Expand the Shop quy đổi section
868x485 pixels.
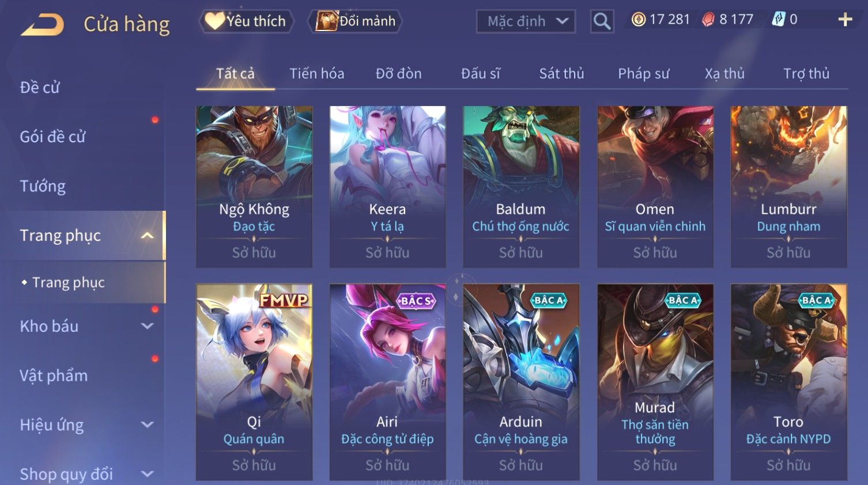[x=147, y=474]
